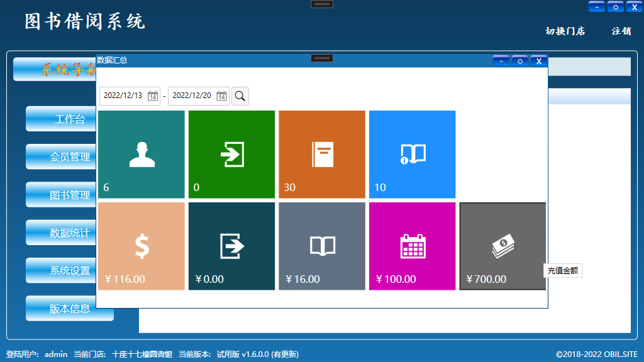Click the dark teal exit-arrow tile ¥0.00
Screen dimensions: 644x362
(231, 246)
